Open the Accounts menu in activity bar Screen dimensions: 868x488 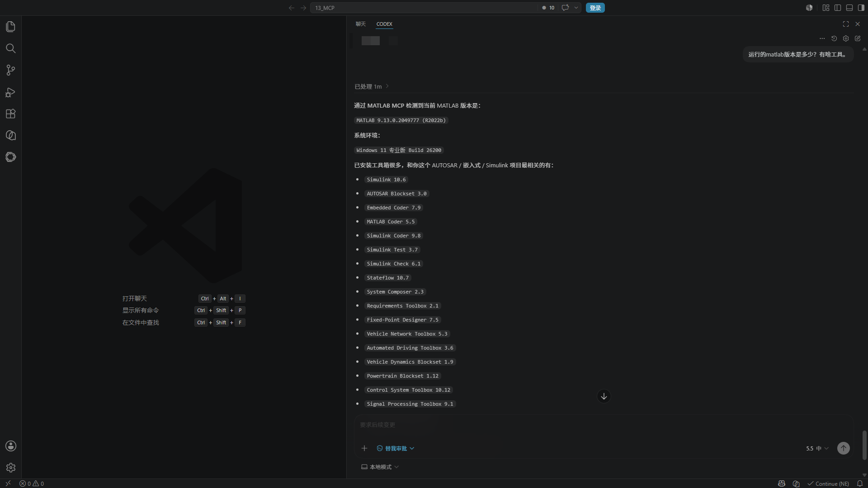coord(10,446)
